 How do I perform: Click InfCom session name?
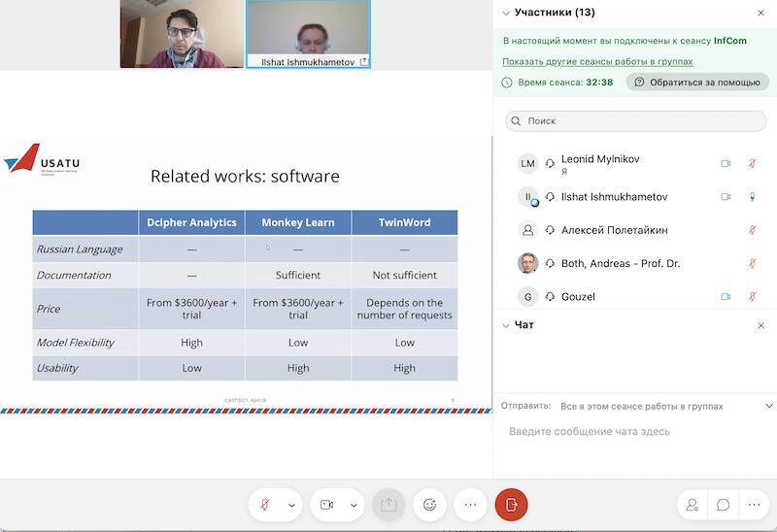pos(730,41)
